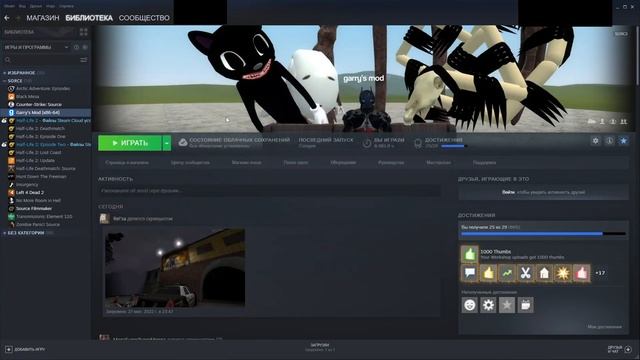Click the ready-to-play filter icon

point(85,47)
